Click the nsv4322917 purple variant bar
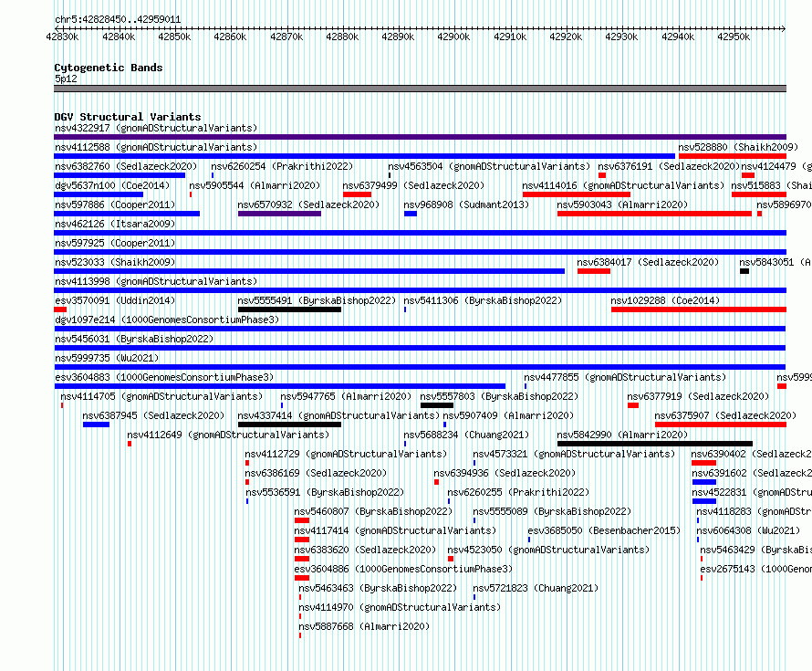812x671 pixels. [x=420, y=137]
